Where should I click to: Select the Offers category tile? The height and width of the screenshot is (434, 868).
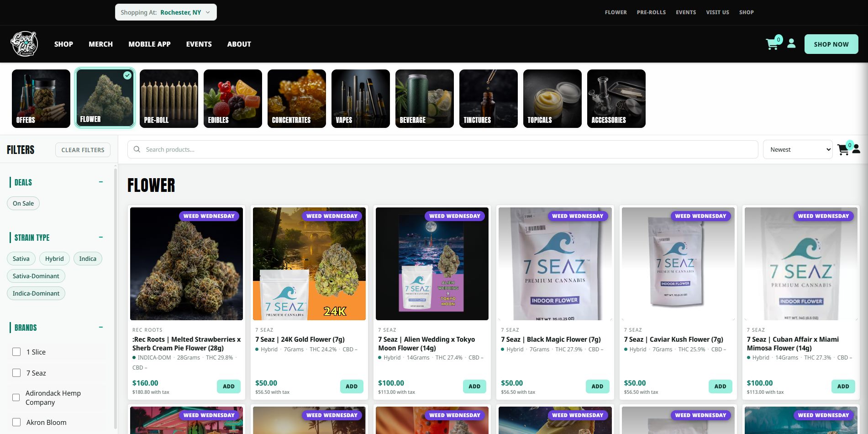41,99
